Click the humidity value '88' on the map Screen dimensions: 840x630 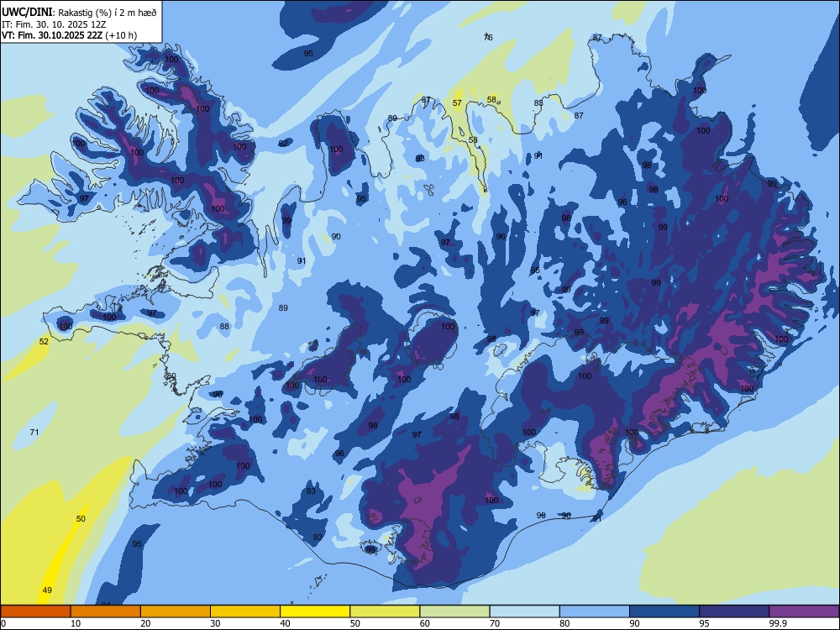pyautogui.click(x=224, y=326)
